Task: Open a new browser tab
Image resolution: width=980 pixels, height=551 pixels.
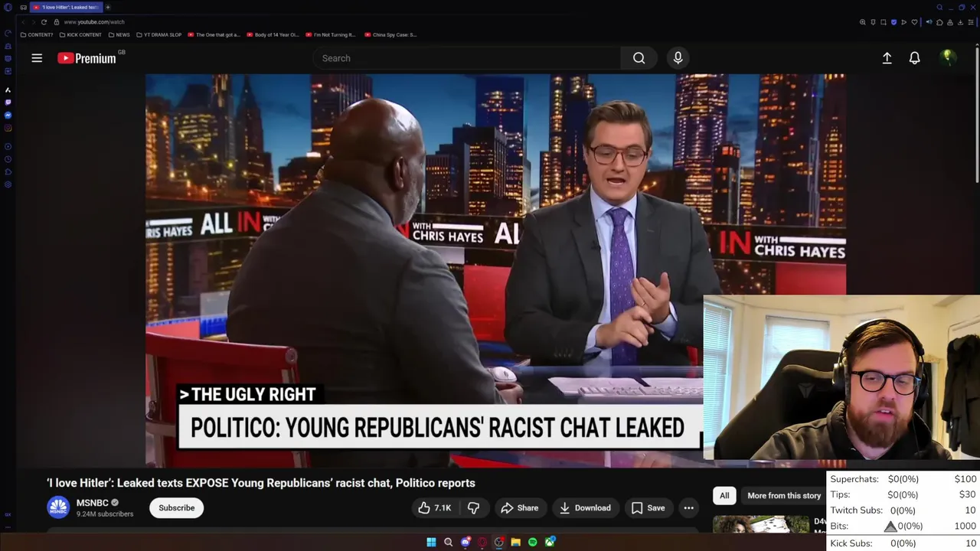Action: [108, 7]
